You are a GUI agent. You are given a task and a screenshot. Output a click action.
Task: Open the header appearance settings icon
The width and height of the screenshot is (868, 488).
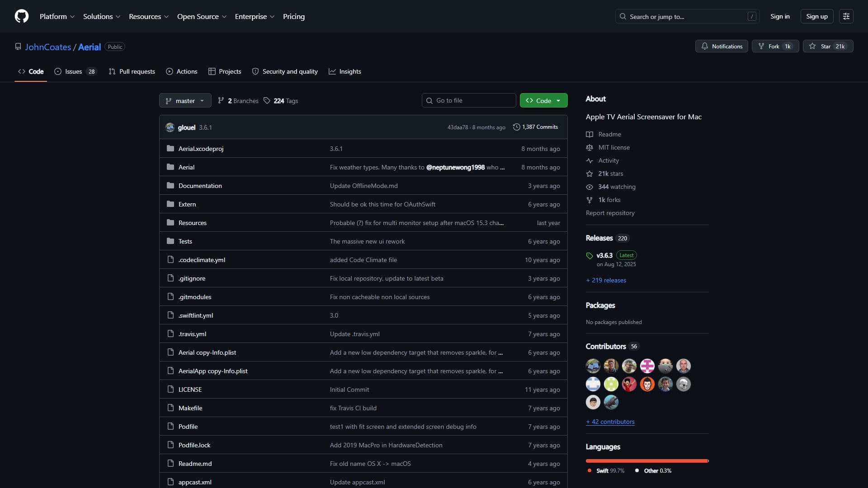846,16
